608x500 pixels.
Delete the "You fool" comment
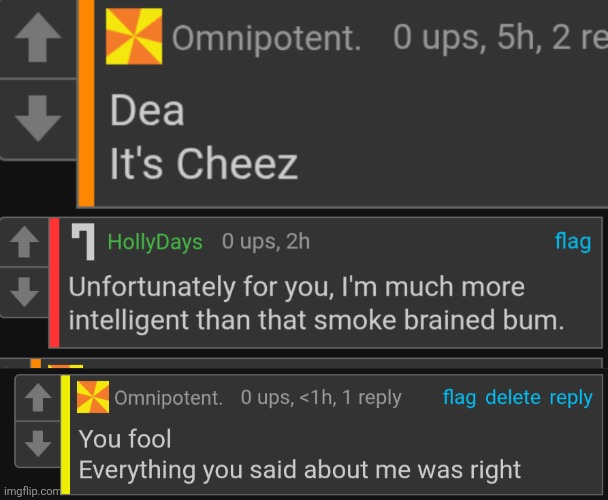[512, 398]
